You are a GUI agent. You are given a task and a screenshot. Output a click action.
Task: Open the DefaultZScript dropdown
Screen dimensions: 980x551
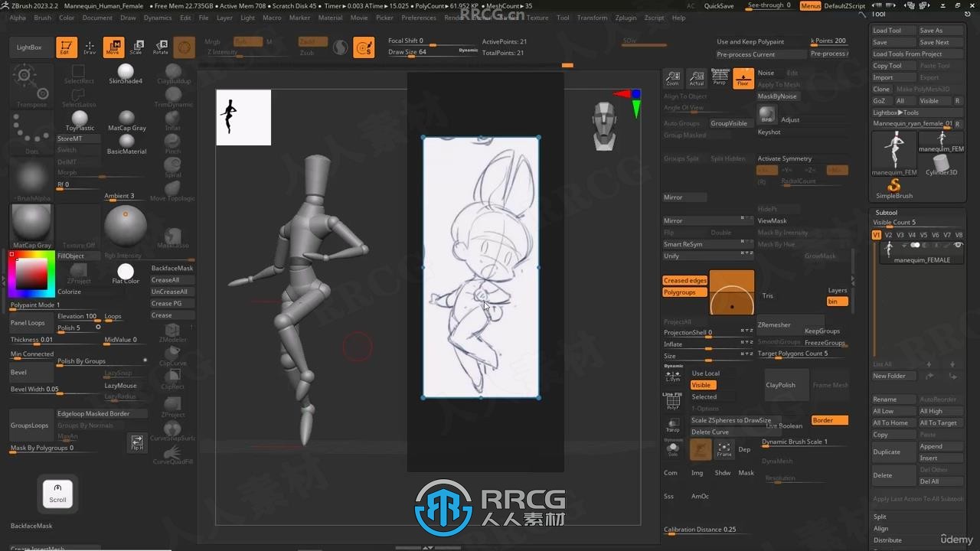click(844, 6)
